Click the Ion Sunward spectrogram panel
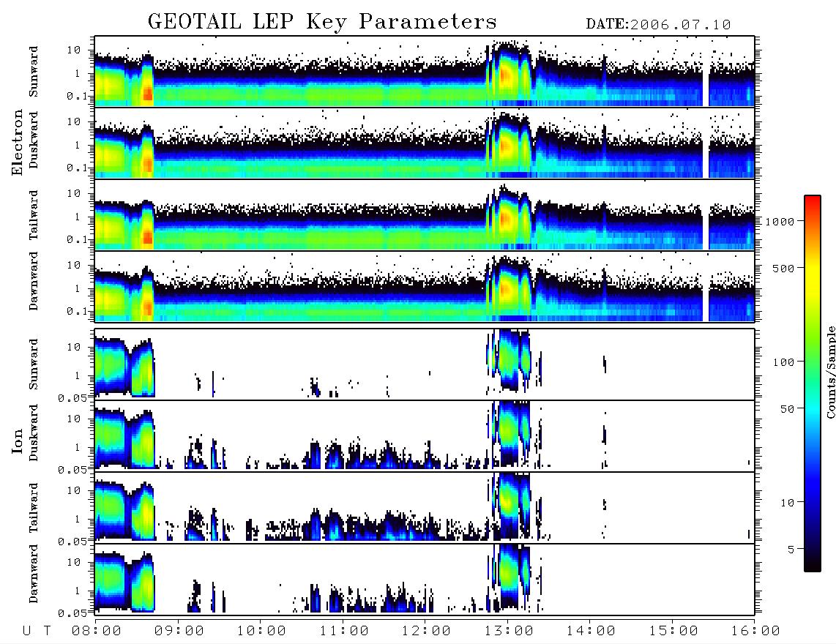The width and height of the screenshot is (836, 644). (425, 364)
